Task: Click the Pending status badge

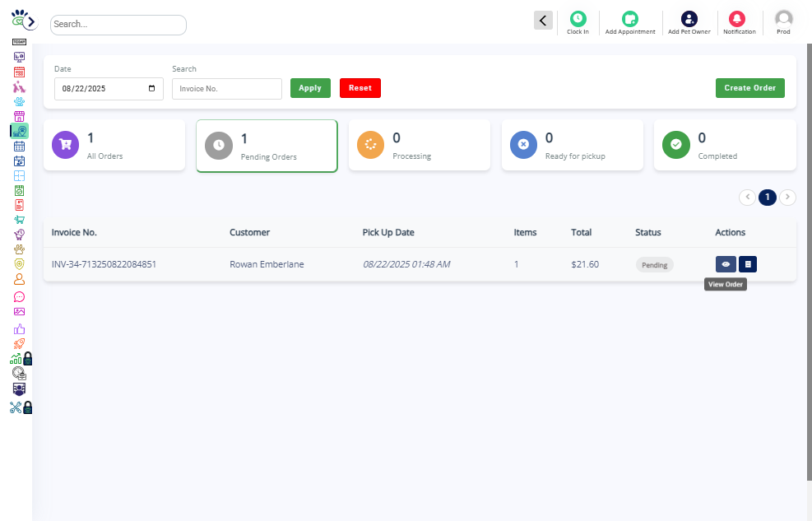Action: [x=655, y=265]
